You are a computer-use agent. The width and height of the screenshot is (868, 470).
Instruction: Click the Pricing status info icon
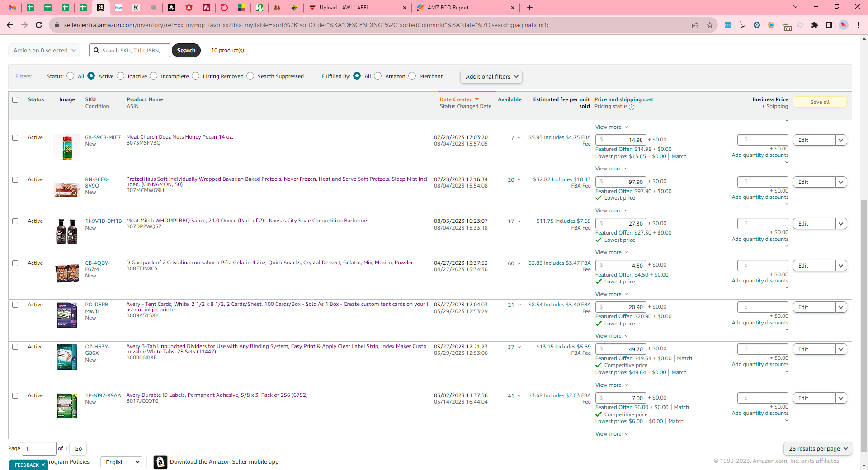point(632,107)
